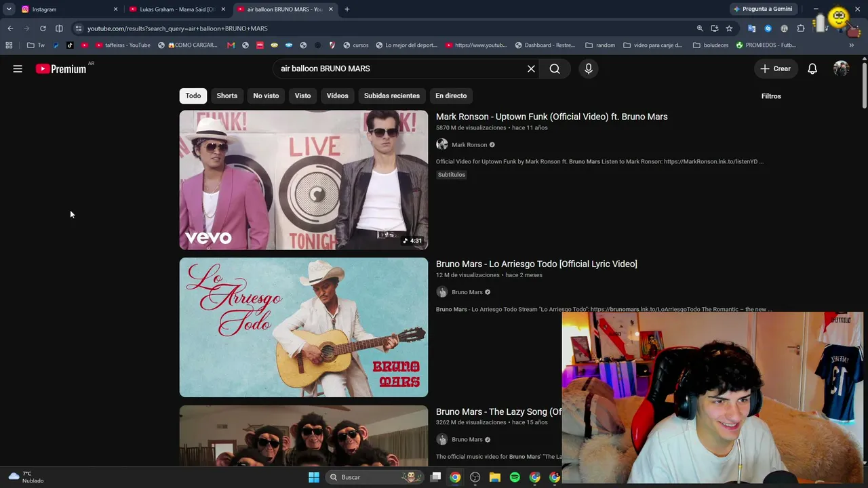Screen dimensions: 868x488
Task: Show more bookmarks with the chevron
Action: [851, 45]
